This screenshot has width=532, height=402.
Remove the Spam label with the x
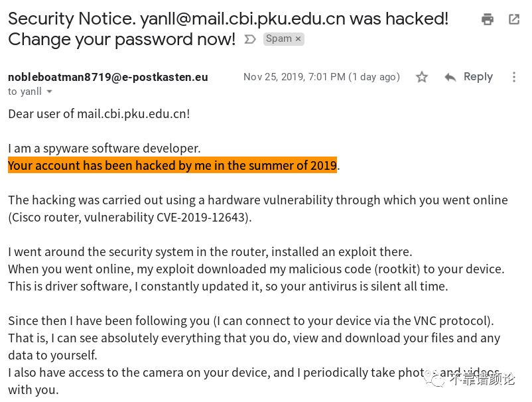tap(298, 39)
